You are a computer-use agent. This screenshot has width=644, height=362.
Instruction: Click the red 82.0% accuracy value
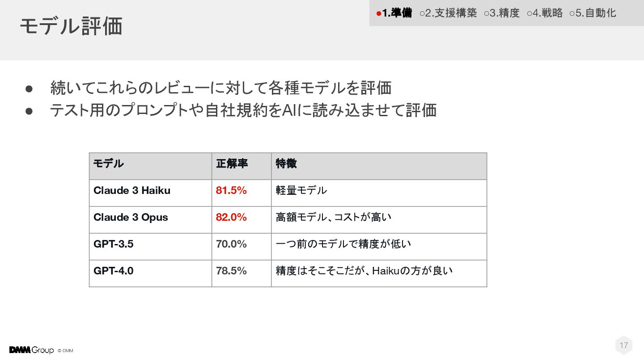tap(231, 217)
